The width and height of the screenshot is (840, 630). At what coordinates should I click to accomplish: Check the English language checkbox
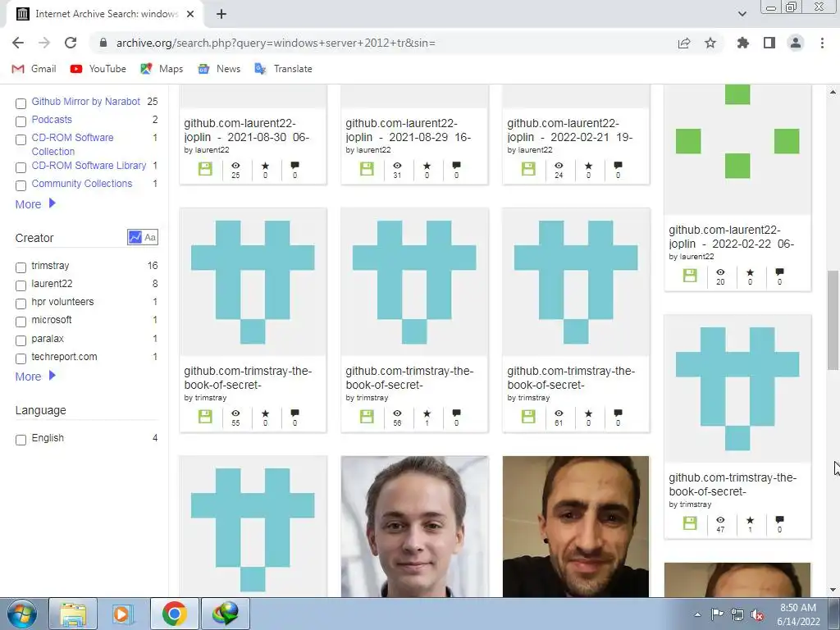point(21,440)
